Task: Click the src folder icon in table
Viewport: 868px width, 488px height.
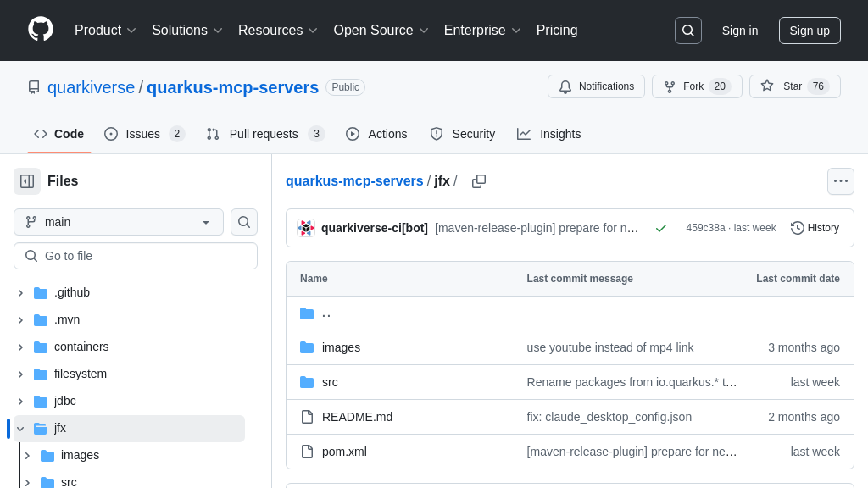Action: pos(307,382)
